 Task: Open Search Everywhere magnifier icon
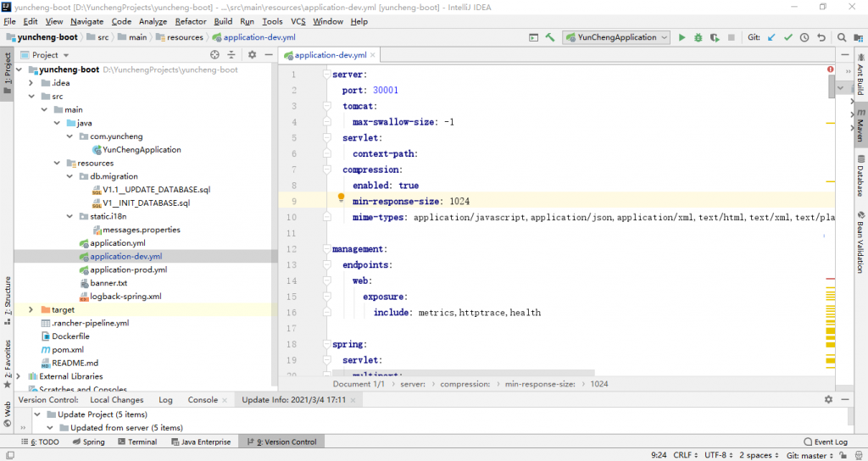point(842,37)
